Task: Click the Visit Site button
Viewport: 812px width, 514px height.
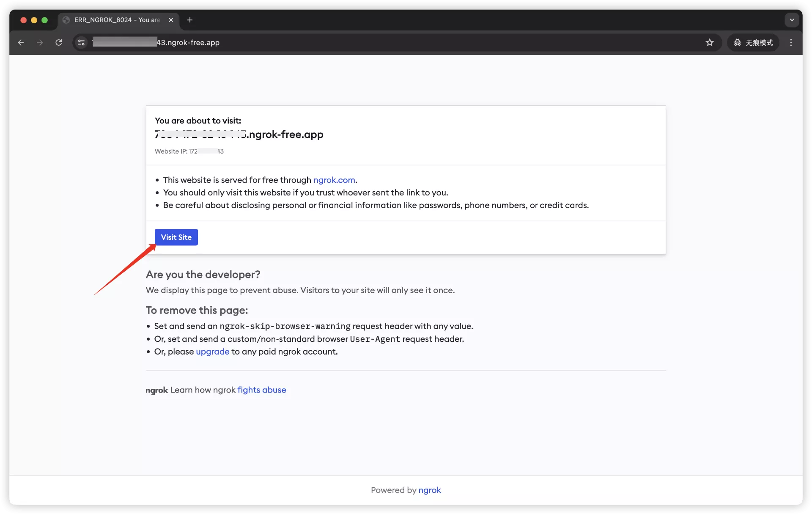Action: [x=176, y=237]
